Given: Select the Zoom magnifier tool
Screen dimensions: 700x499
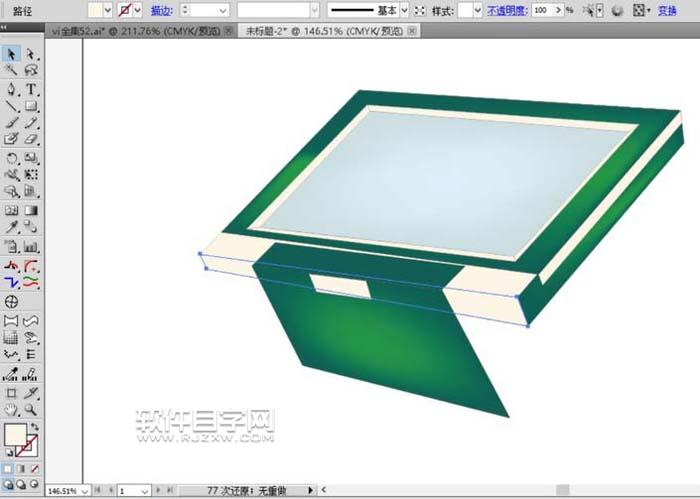Looking at the screenshot, I should (30, 410).
